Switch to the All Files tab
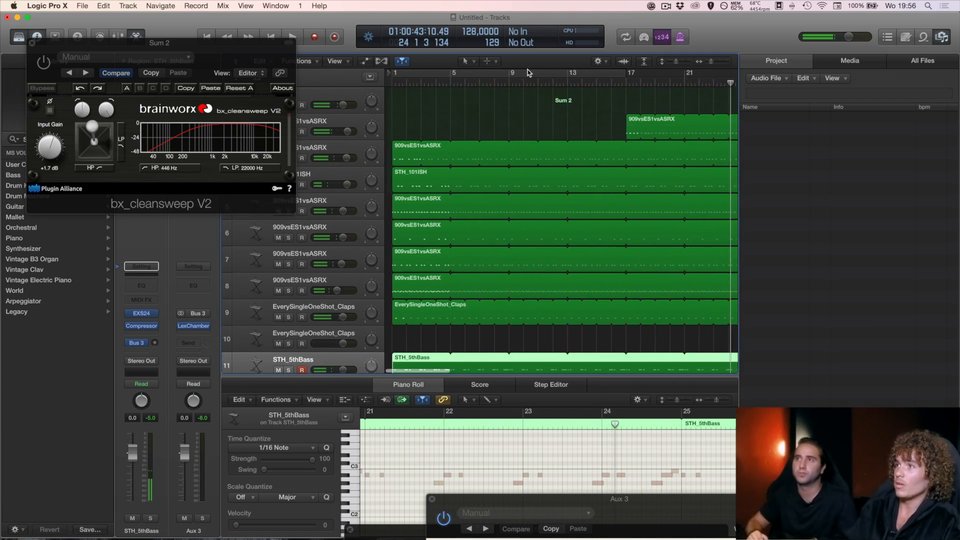This screenshot has width=960, height=540. click(x=922, y=61)
